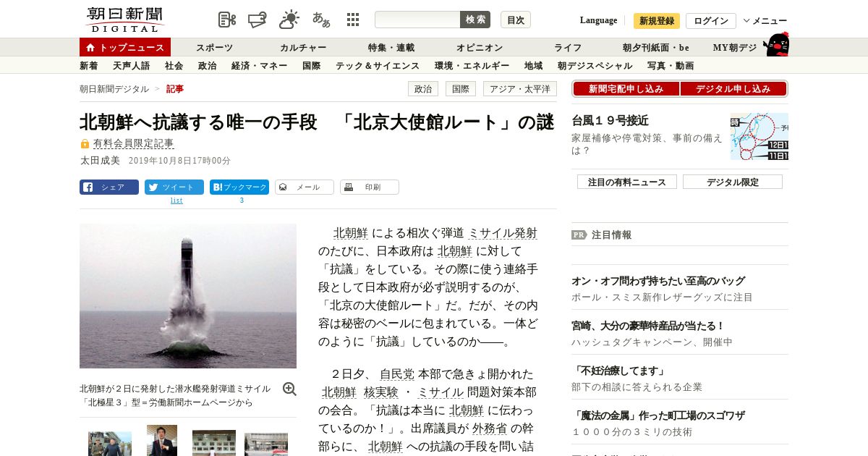Select the 注目の有料ニュース tab
The height and width of the screenshot is (456, 868).
click(x=627, y=182)
